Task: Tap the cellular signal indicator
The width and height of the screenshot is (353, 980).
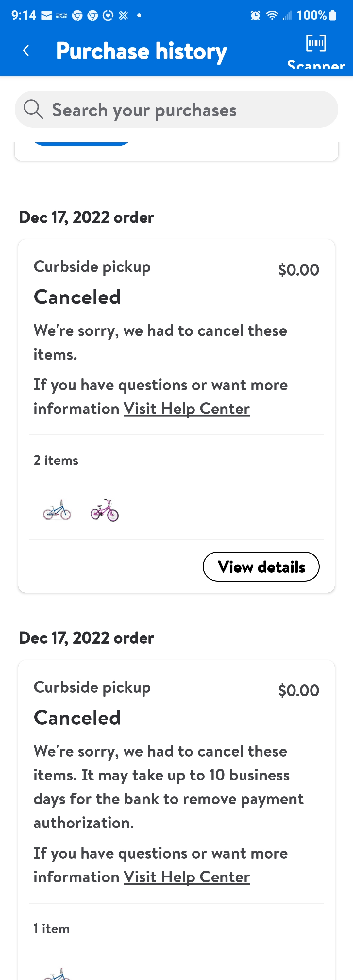Action: pyautogui.click(x=288, y=15)
